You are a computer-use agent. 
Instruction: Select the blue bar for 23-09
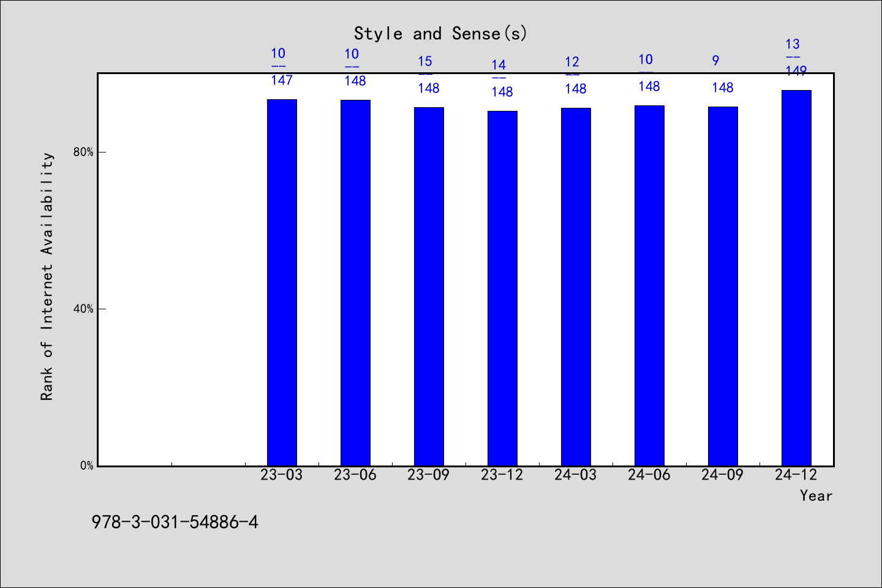click(429, 287)
